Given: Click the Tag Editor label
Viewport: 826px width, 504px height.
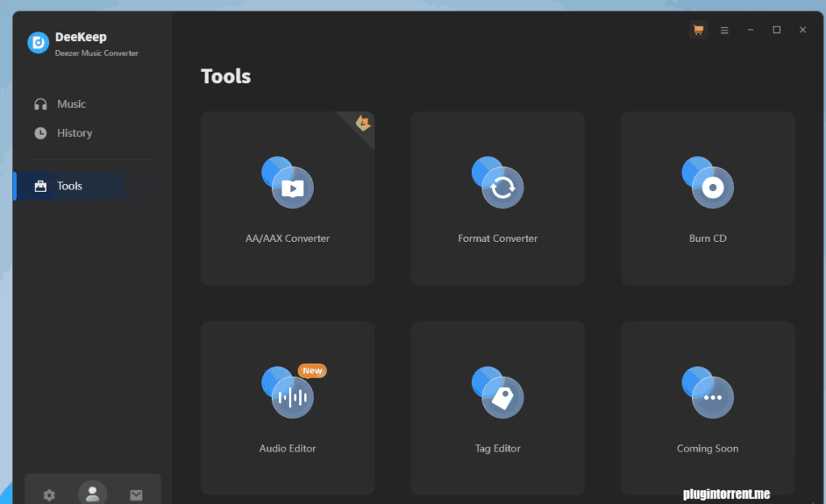Looking at the screenshot, I should [x=498, y=448].
